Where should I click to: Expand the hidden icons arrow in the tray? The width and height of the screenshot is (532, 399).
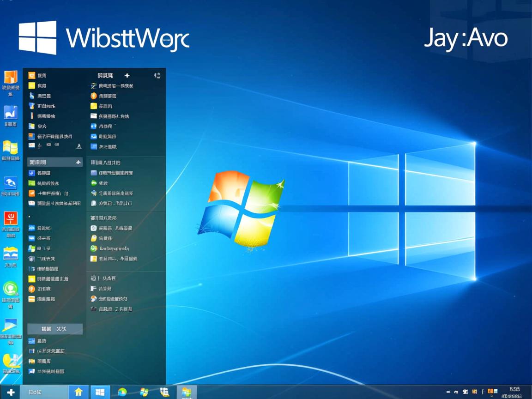point(448,392)
